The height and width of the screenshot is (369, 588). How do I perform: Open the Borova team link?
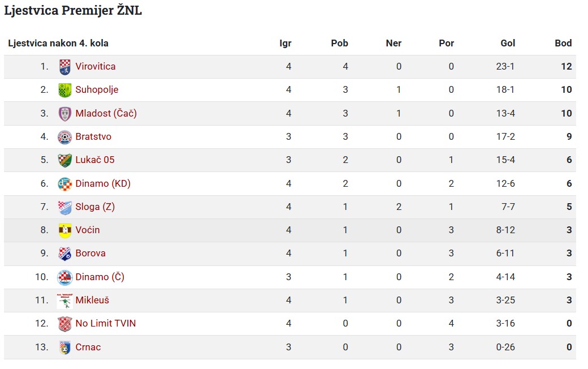click(90, 254)
